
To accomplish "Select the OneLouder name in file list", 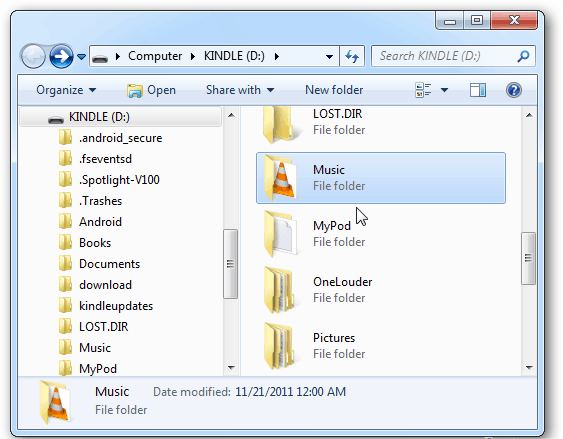I will click(x=342, y=282).
